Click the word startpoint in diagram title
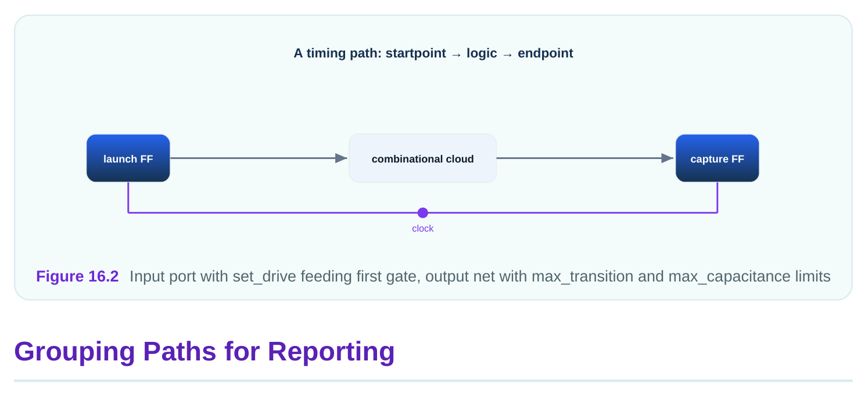Viewport: 868px width, 397px height. (x=416, y=53)
